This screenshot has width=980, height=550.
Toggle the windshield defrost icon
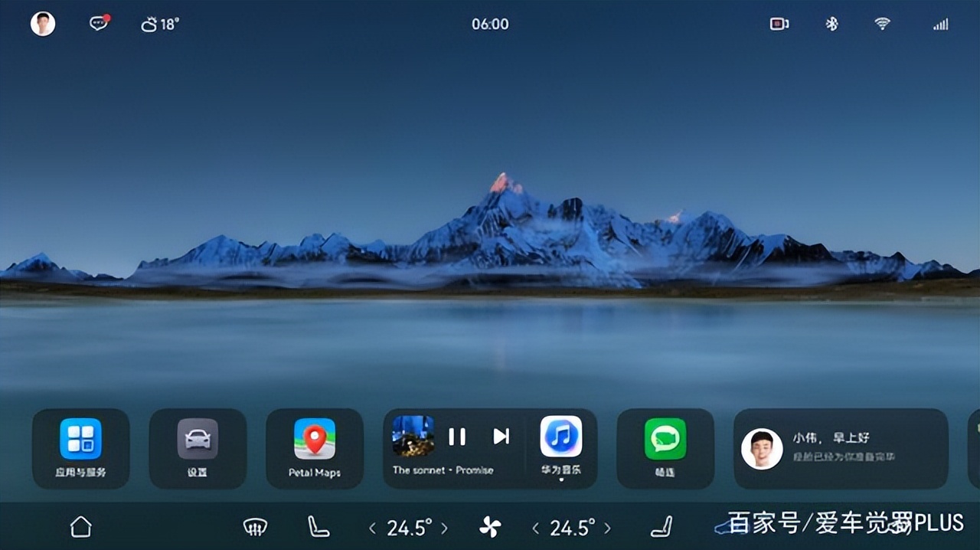pyautogui.click(x=255, y=527)
